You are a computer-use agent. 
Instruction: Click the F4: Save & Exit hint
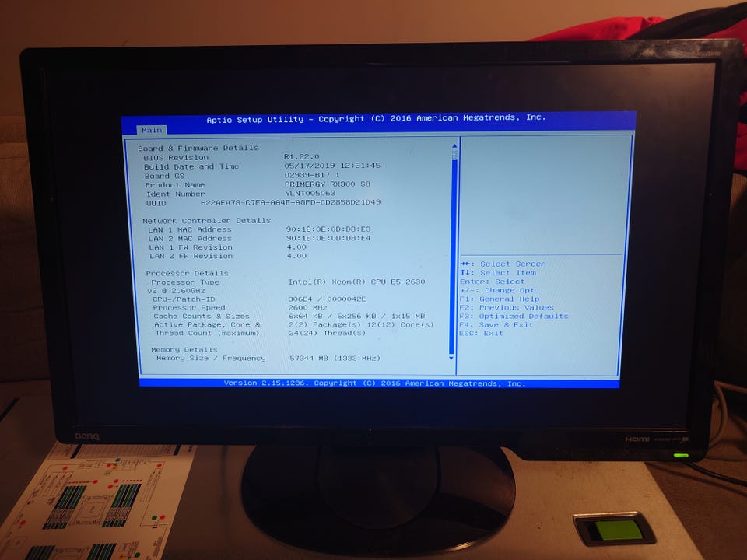click(496, 325)
